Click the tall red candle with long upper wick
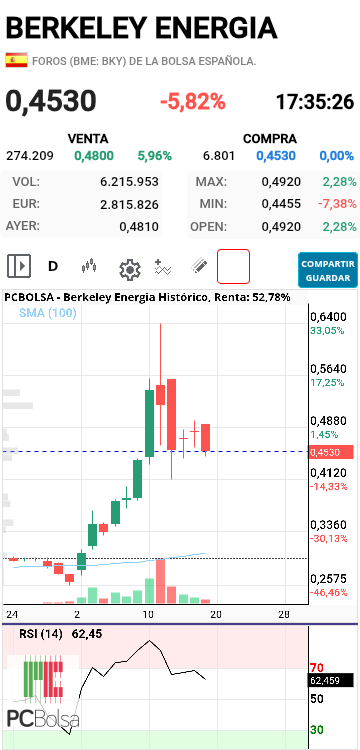The width and height of the screenshot is (360, 750). [161, 384]
